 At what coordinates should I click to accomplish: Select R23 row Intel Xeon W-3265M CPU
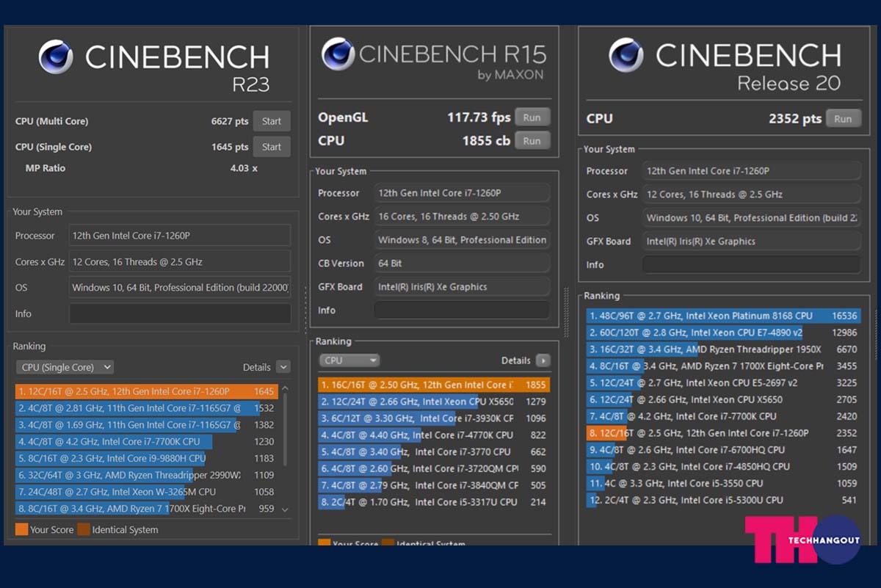tap(146, 492)
